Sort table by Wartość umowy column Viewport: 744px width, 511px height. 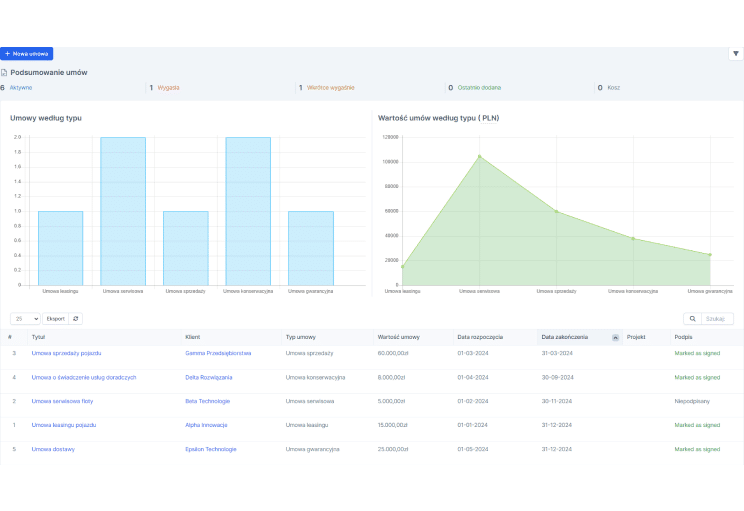click(x=397, y=338)
